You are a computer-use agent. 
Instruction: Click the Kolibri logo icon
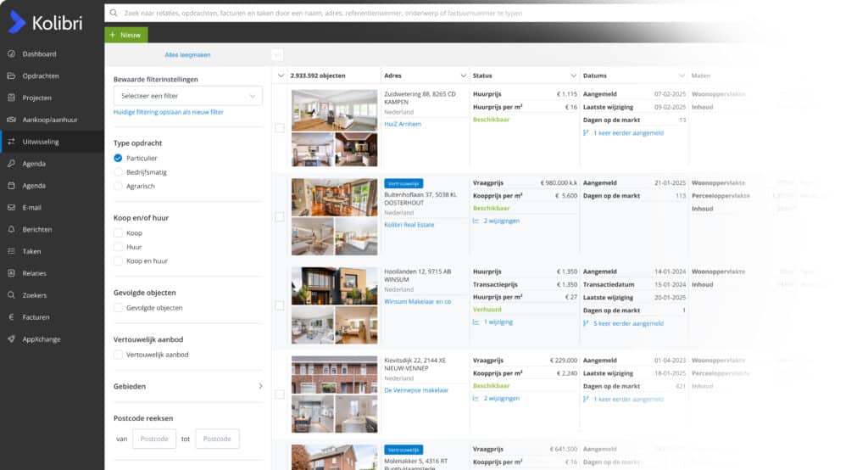(x=17, y=22)
